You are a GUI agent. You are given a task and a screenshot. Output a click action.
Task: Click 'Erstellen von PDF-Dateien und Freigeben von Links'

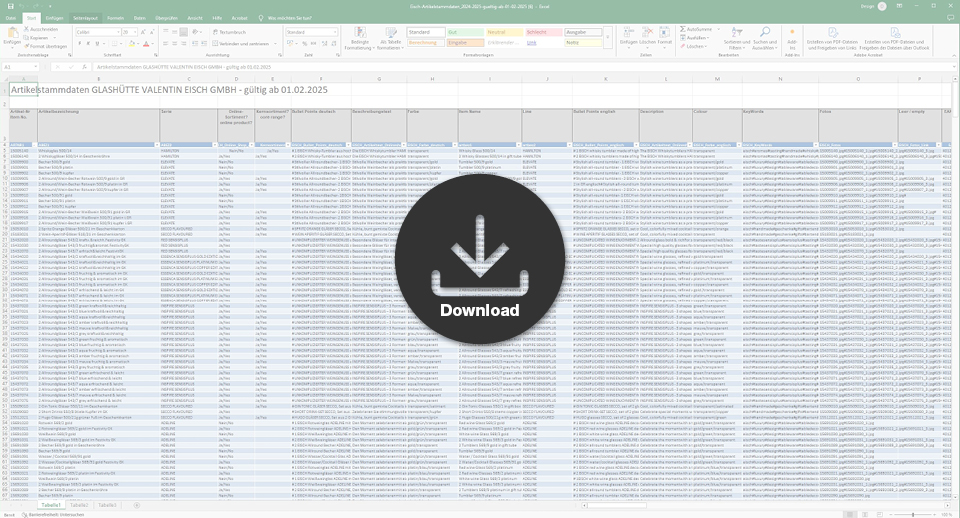pyautogui.click(x=832, y=38)
